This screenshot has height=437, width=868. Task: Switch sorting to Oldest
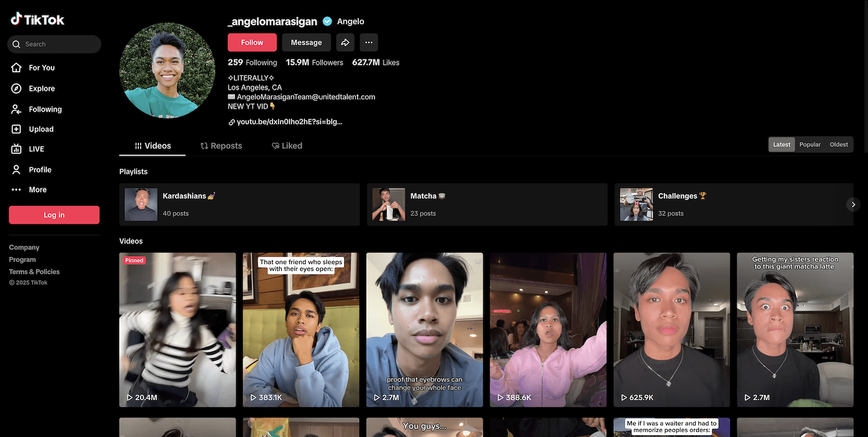point(838,145)
